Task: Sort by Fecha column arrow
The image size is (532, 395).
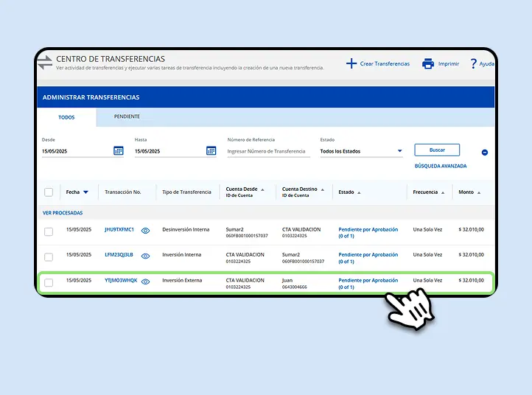Action: tap(85, 192)
